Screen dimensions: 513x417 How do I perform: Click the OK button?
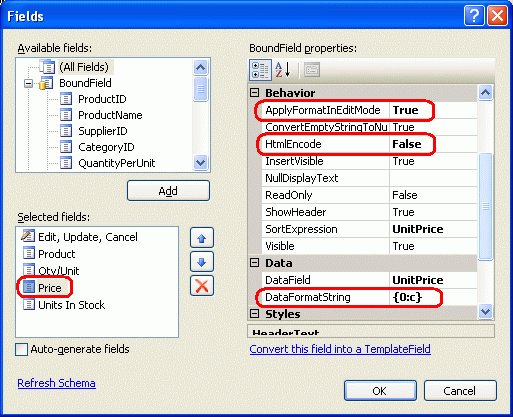click(380, 391)
